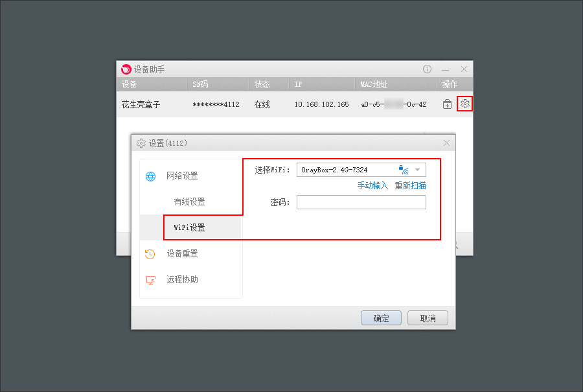Select the 有线设置 menu item

190,202
